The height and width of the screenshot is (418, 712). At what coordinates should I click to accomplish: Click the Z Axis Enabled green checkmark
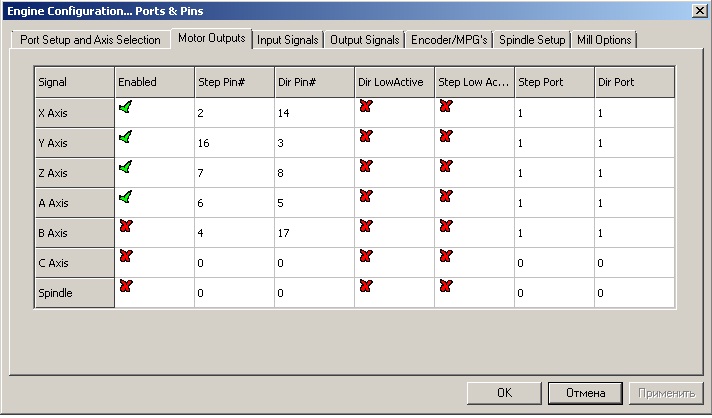click(x=125, y=166)
